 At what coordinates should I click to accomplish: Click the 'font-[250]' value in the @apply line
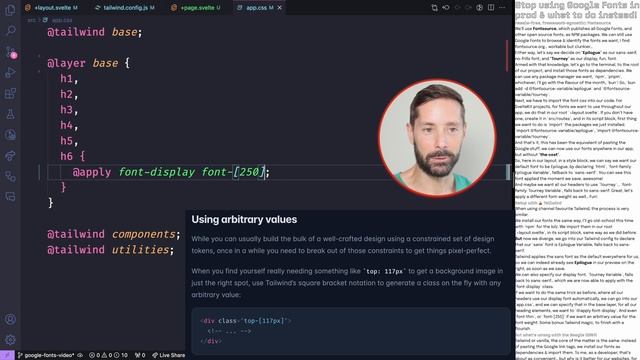[x=233, y=172]
